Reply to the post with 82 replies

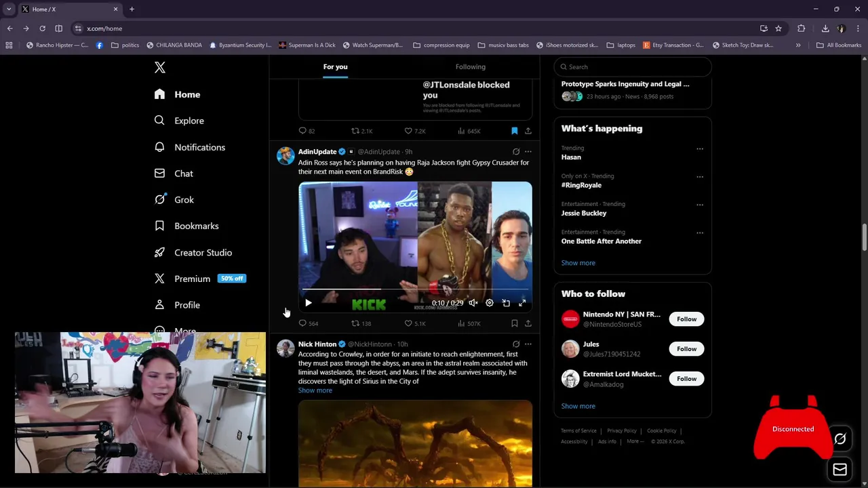click(307, 131)
